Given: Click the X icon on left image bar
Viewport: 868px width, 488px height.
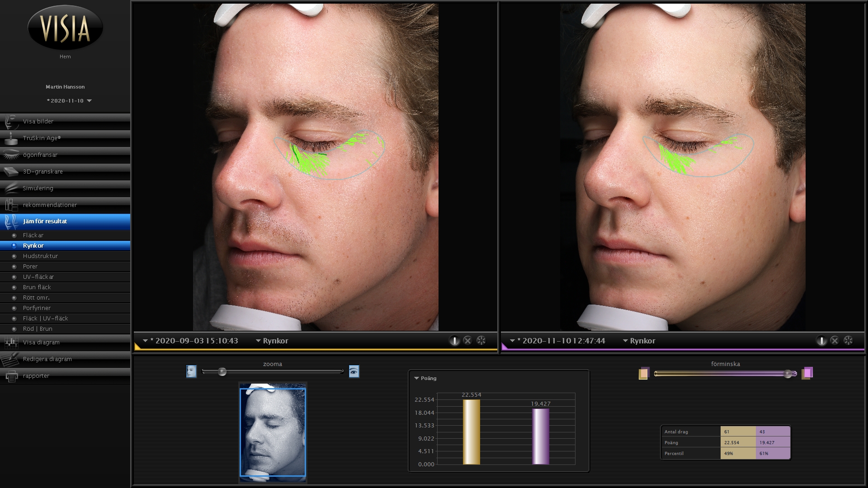Looking at the screenshot, I should 467,341.
